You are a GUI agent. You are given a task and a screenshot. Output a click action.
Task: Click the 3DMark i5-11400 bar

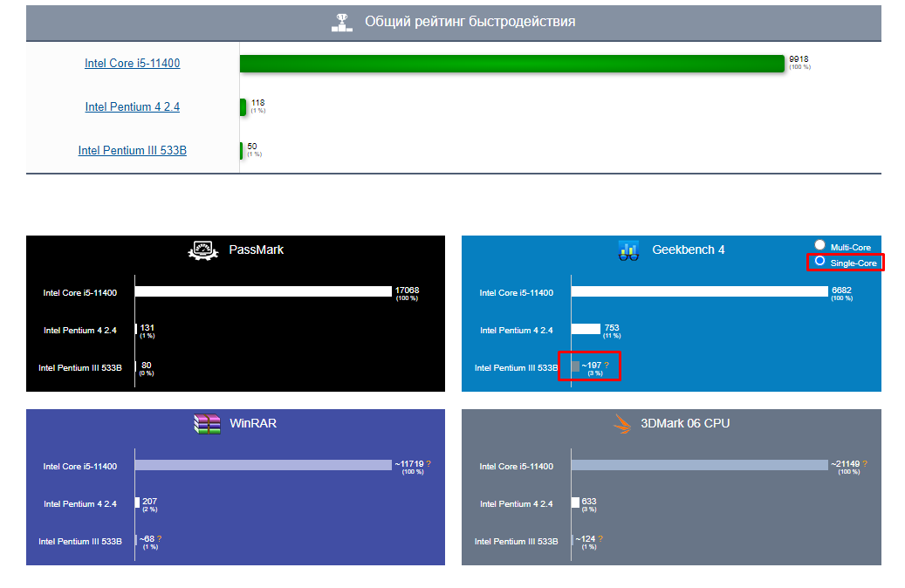pyautogui.click(x=700, y=465)
